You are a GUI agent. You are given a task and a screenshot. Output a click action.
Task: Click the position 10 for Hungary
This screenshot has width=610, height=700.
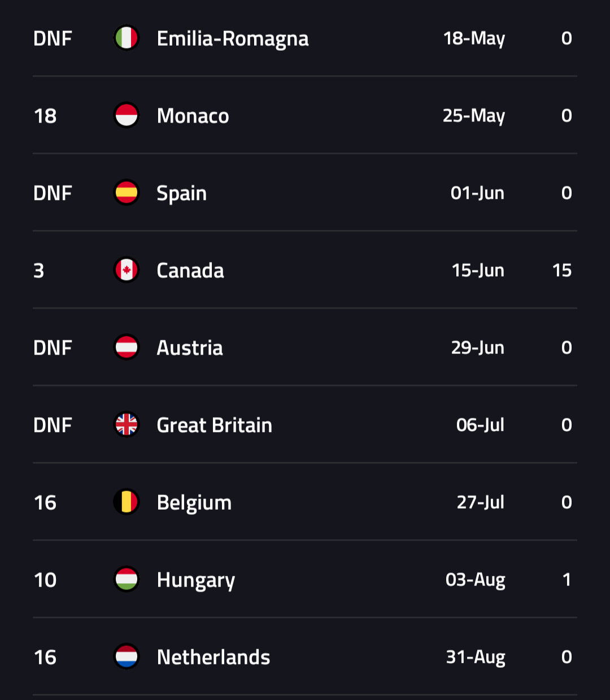tap(45, 580)
